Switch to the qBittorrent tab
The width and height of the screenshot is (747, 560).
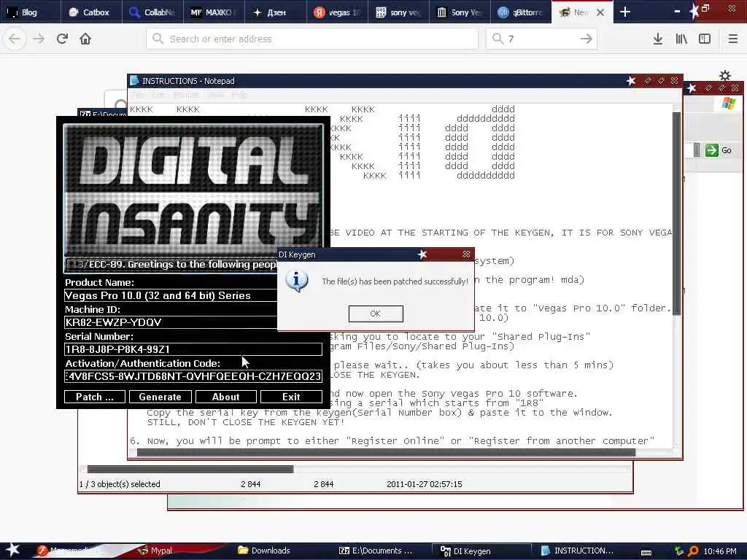[521, 12]
